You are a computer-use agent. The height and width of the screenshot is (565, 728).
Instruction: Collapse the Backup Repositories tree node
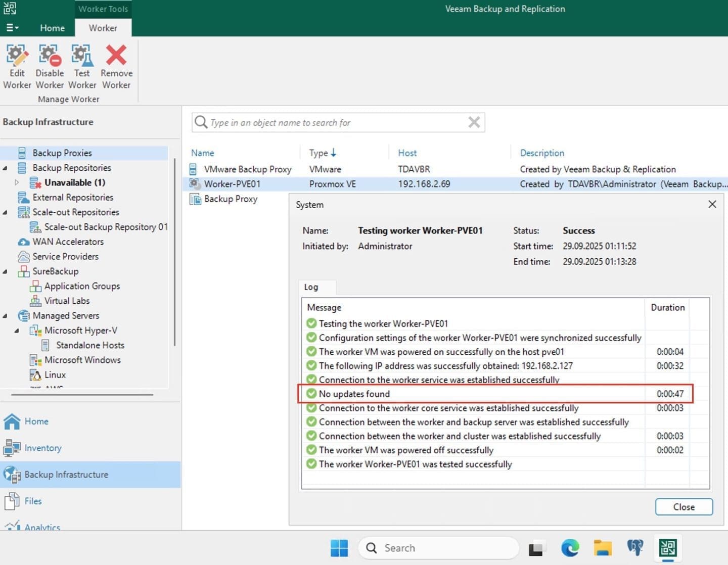[5, 168]
